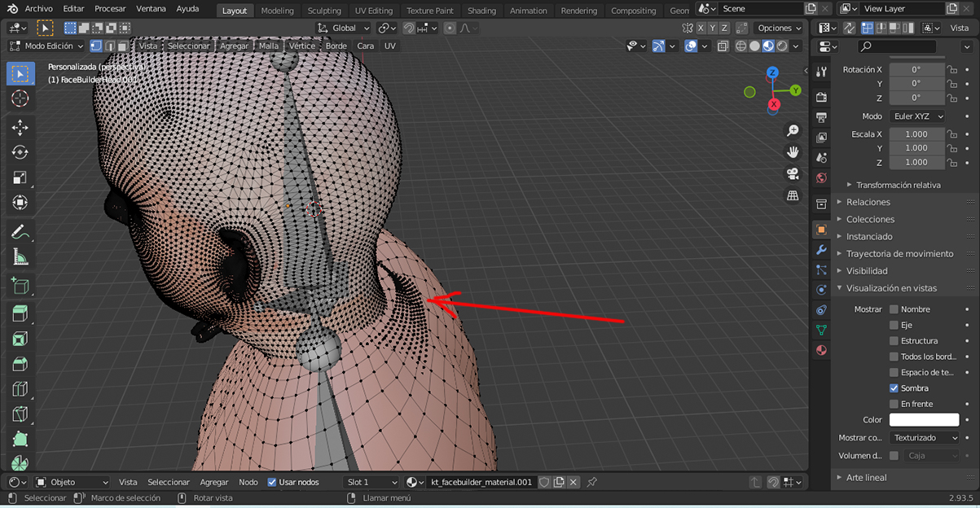This screenshot has width=980, height=508.
Task: Toggle X-ray view in the viewport header
Action: [x=723, y=46]
